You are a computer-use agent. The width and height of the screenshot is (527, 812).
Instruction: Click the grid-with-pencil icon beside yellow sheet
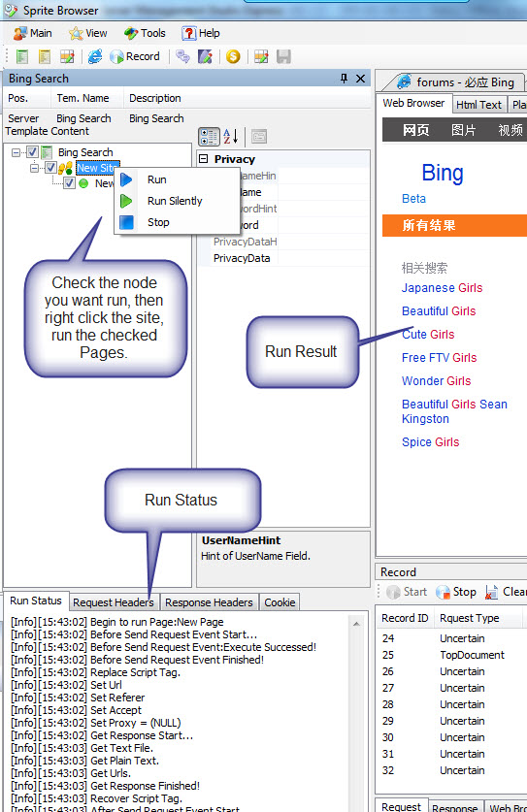coord(67,56)
